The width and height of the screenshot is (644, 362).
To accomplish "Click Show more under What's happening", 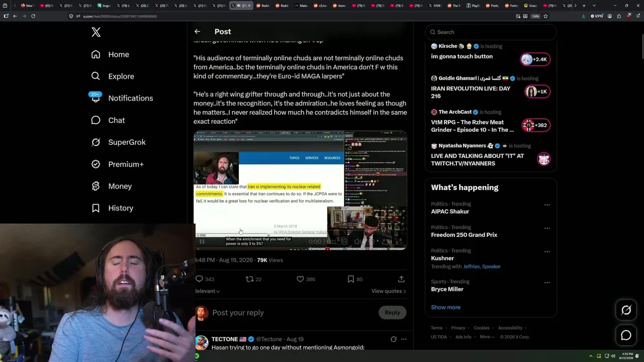I will point(446,307).
